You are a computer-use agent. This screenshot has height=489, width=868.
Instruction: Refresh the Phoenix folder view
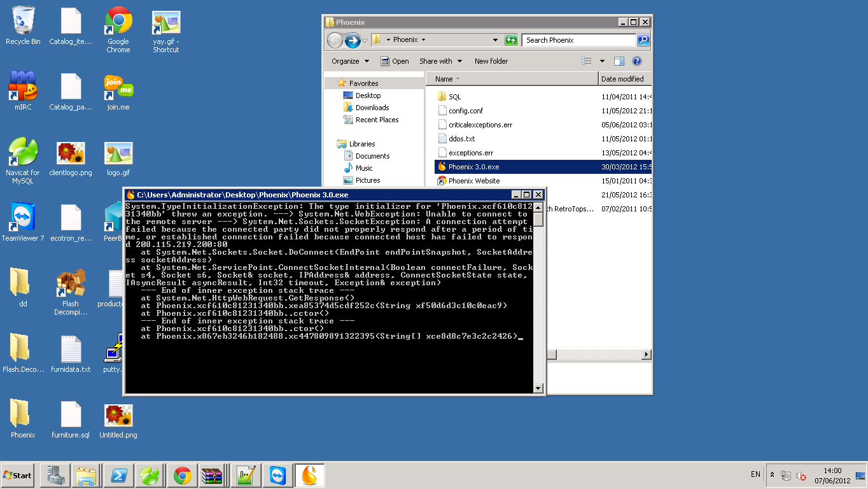(x=511, y=40)
